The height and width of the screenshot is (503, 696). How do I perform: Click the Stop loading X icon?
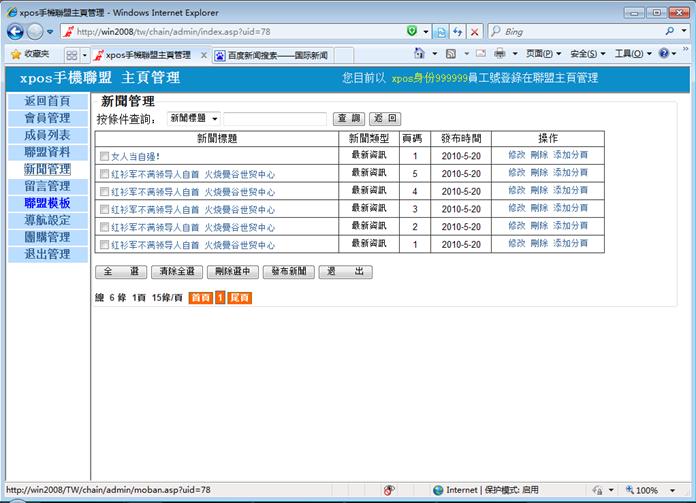coord(473,32)
